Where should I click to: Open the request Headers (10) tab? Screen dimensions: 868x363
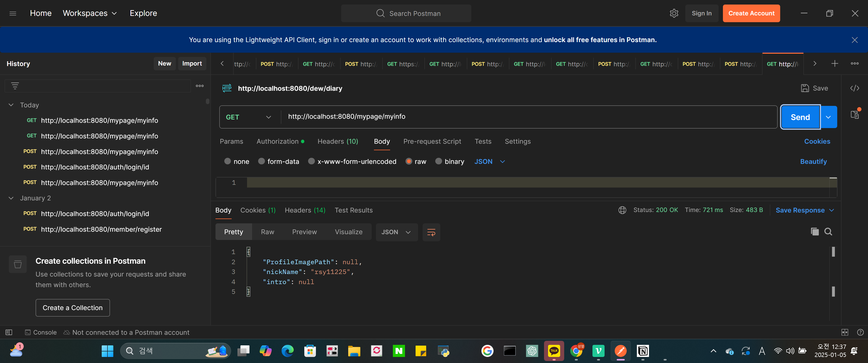(x=338, y=141)
